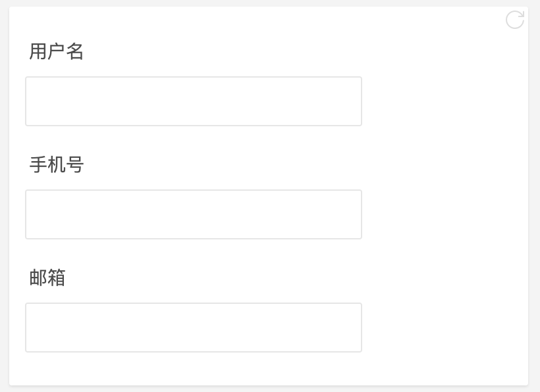Image resolution: width=540 pixels, height=392 pixels.
Task: Focus the 用户名 input field
Action: pos(194,101)
